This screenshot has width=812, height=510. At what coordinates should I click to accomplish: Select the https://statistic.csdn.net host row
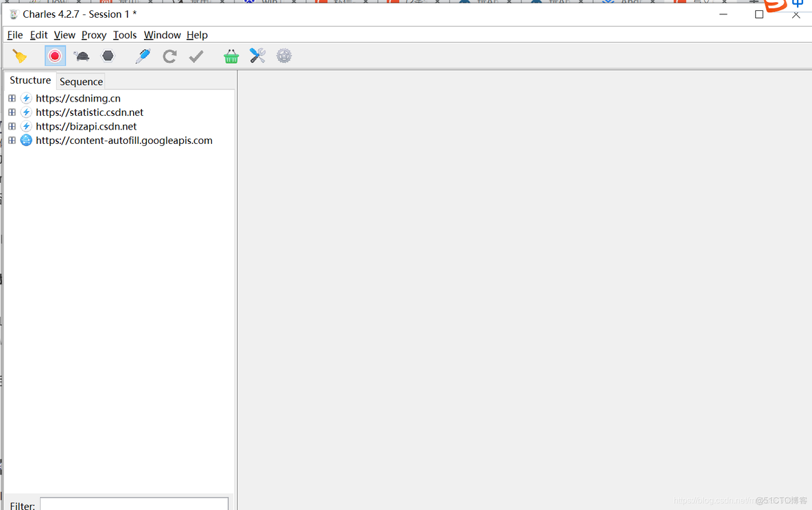pyautogui.click(x=90, y=112)
